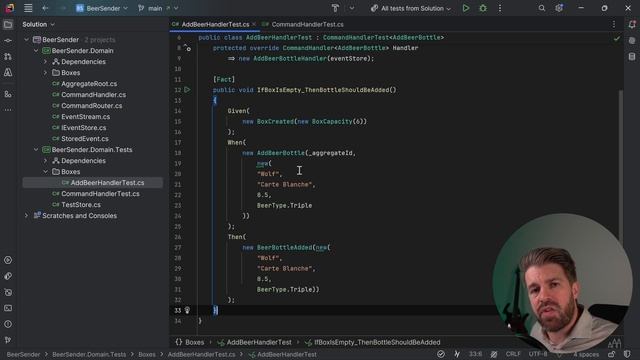Start debugging with the bug icon

click(x=483, y=8)
